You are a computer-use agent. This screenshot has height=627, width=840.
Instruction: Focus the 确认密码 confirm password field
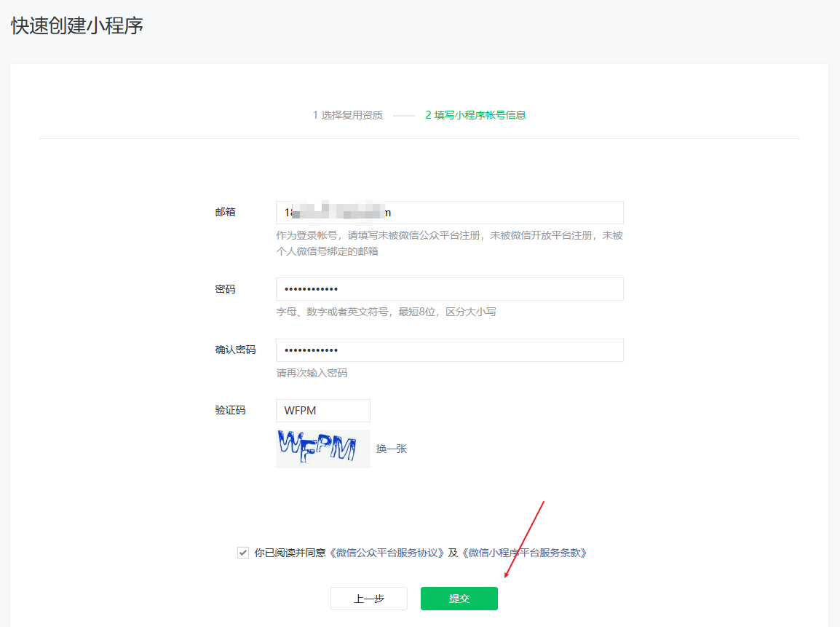[x=449, y=350]
